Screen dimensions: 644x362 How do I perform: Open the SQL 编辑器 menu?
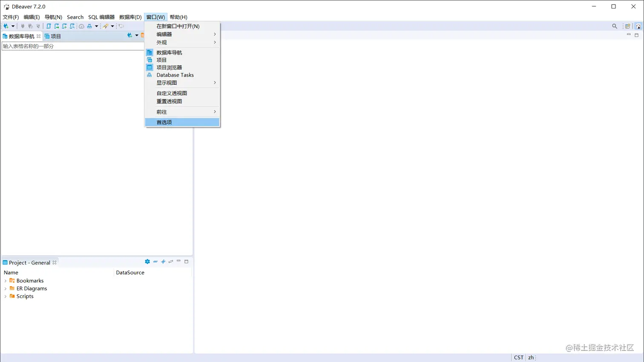(101, 17)
